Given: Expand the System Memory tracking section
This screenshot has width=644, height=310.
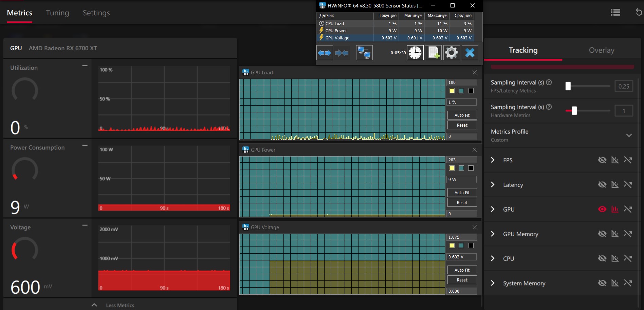Looking at the screenshot, I should coord(493,283).
